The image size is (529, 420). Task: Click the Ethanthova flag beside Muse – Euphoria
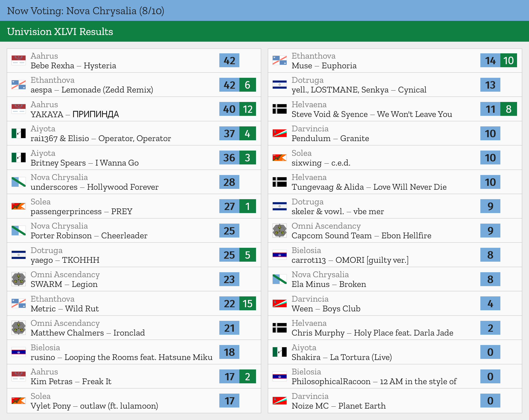pos(280,60)
